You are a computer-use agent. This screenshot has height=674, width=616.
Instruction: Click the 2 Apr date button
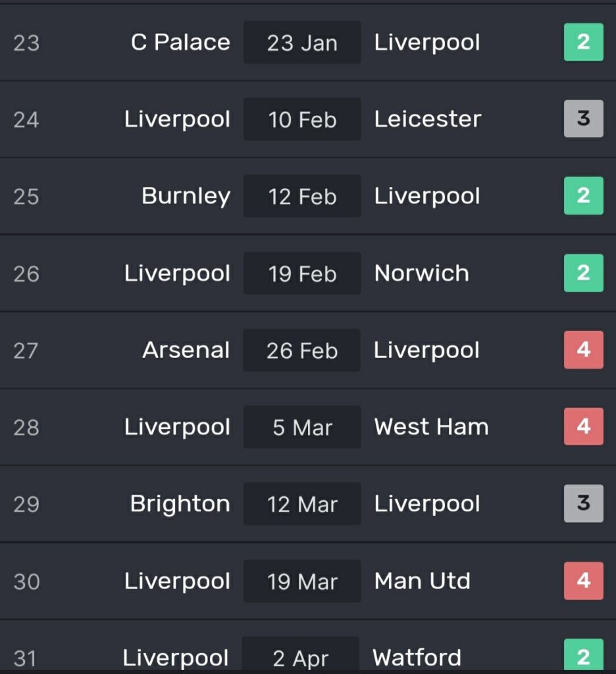[x=301, y=657]
